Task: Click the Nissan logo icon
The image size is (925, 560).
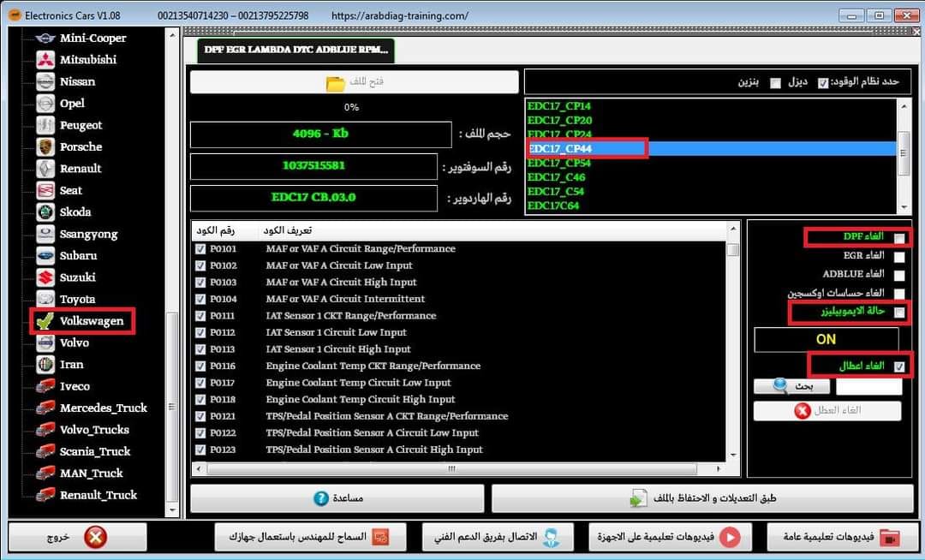Action: (45, 81)
